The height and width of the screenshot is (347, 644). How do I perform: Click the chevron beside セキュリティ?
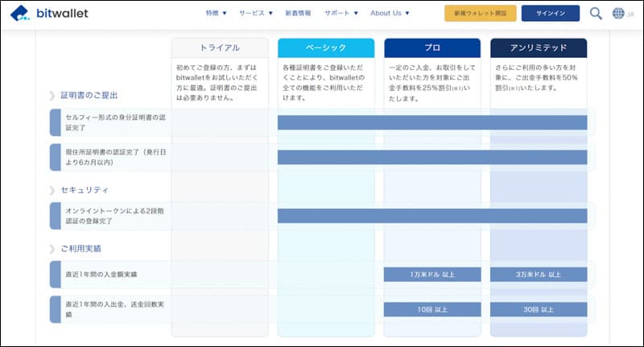pos(52,190)
